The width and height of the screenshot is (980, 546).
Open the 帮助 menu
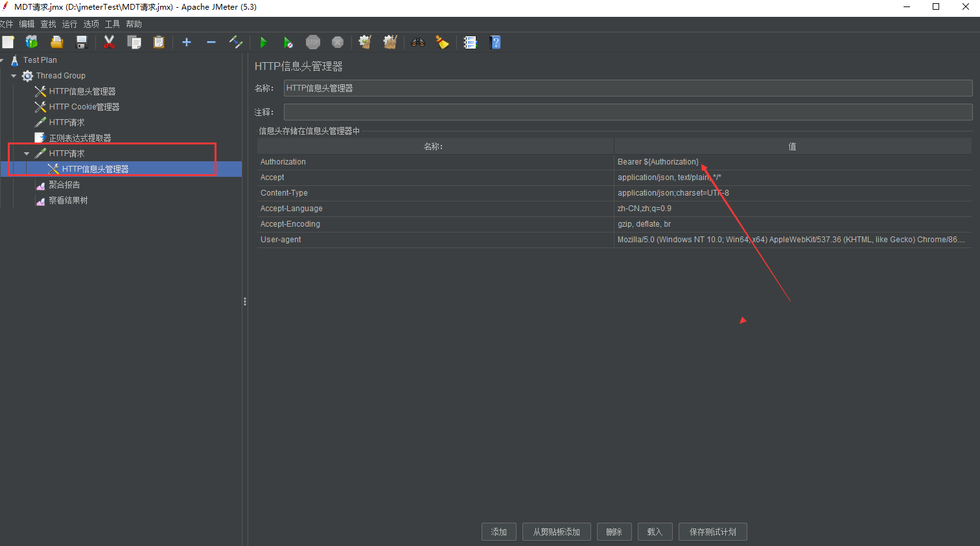click(x=134, y=24)
